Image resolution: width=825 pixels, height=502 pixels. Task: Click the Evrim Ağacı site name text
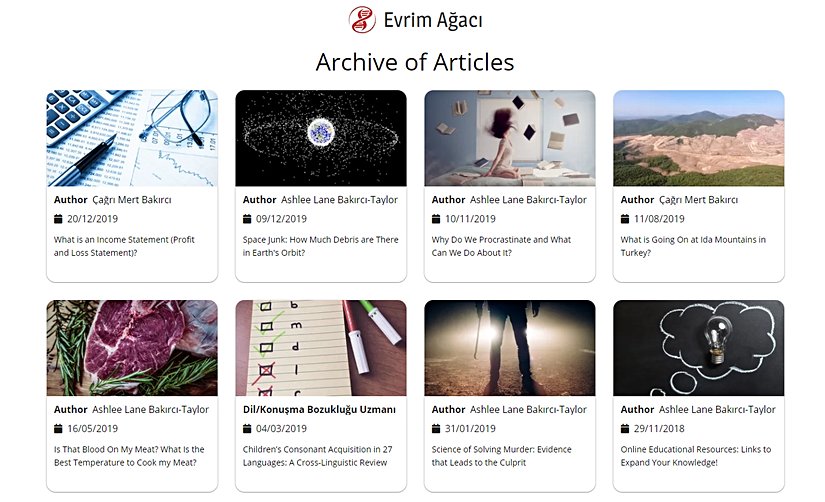tap(433, 21)
